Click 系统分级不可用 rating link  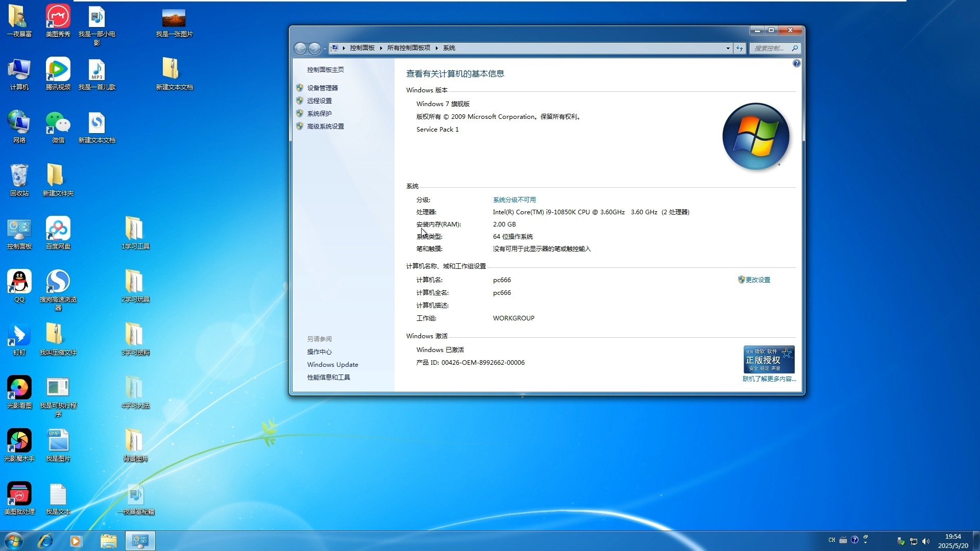click(x=514, y=199)
